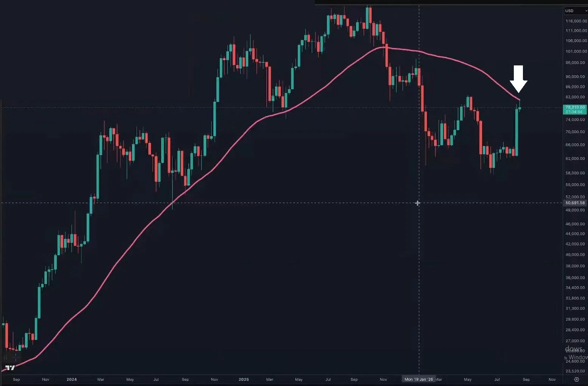This screenshot has height=386, width=588.
Task: Click the crosshair price label 50,691.58
Action: click(575, 203)
